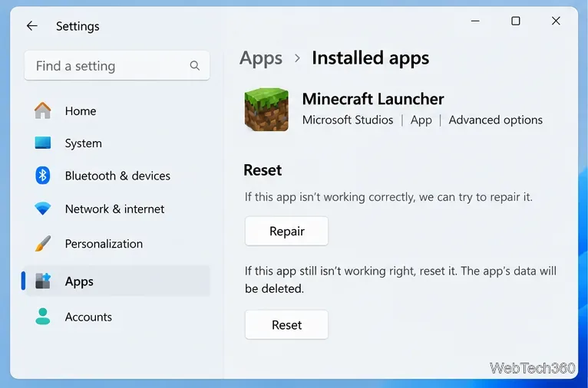Click Installed apps breadcrumb title
Screen dimensions: 588x388
pos(371,58)
